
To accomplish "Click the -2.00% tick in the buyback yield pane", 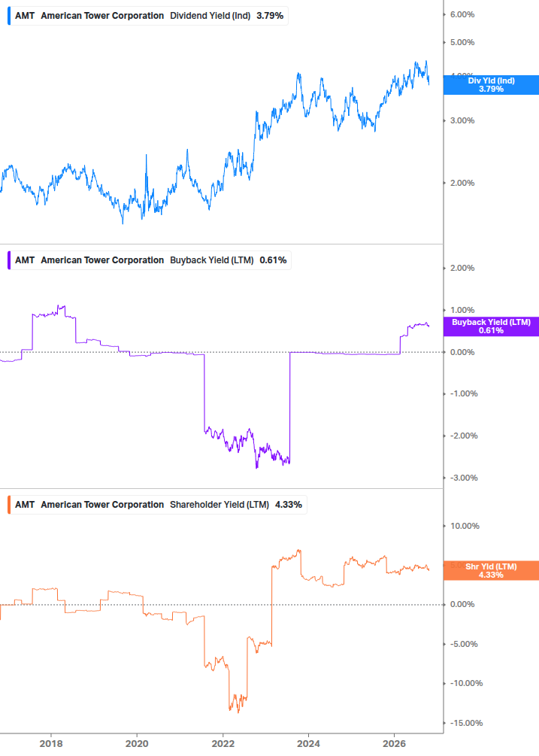I will tap(464, 436).
